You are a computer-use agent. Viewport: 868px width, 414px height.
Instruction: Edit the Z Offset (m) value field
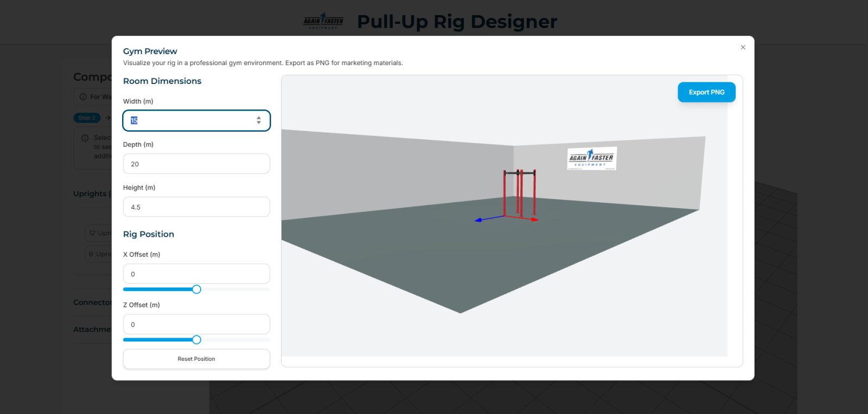pyautogui.click(x=196, y=324)
